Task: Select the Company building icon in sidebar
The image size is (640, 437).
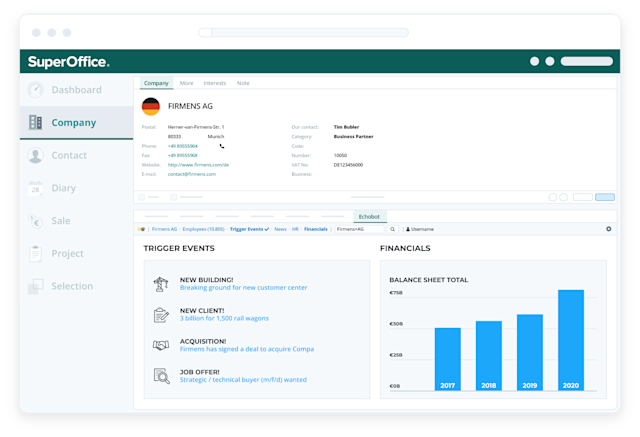Action: (x=36, y=122)
